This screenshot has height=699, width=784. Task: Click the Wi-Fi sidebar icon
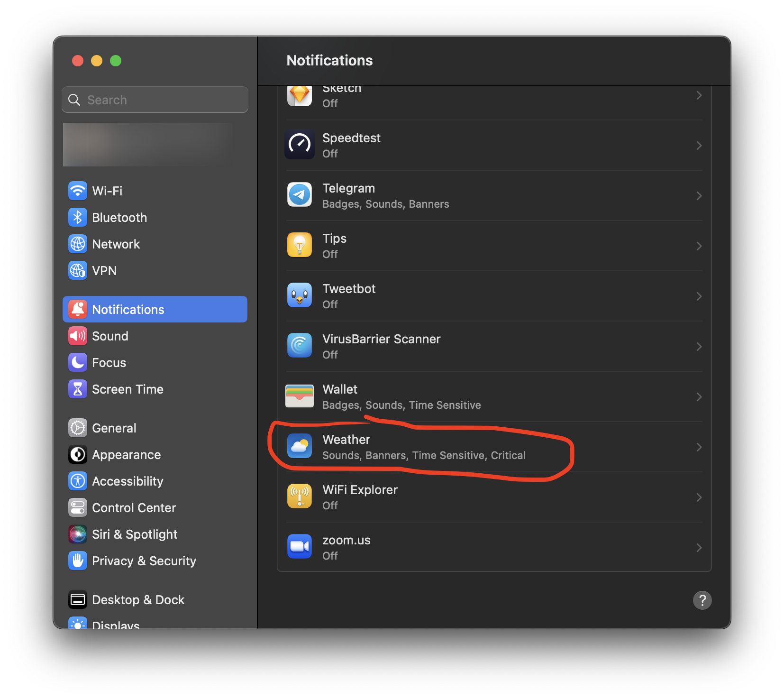(x=78, y=191)
